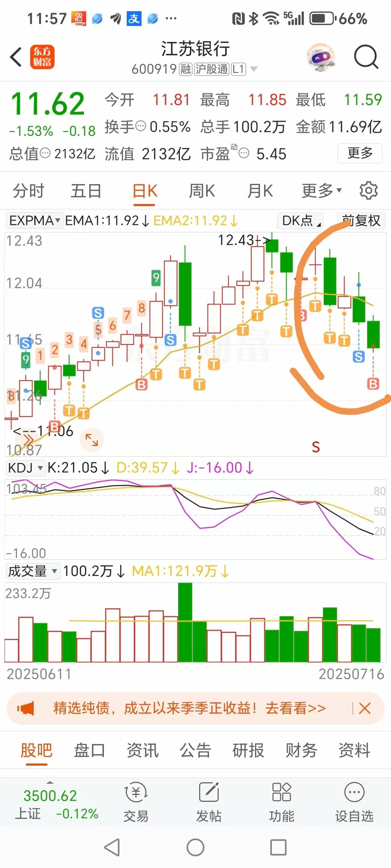Image resolution: width=391 pixels, height=868 pixels.
Task: Open the robot assistant avatar
Action: tap(321, 57)
